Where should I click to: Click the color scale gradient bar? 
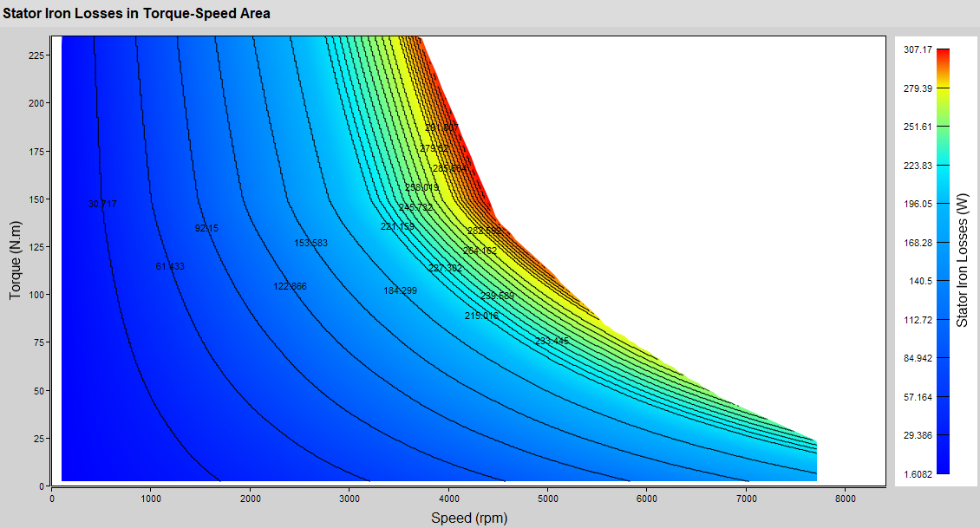point(943,260)
